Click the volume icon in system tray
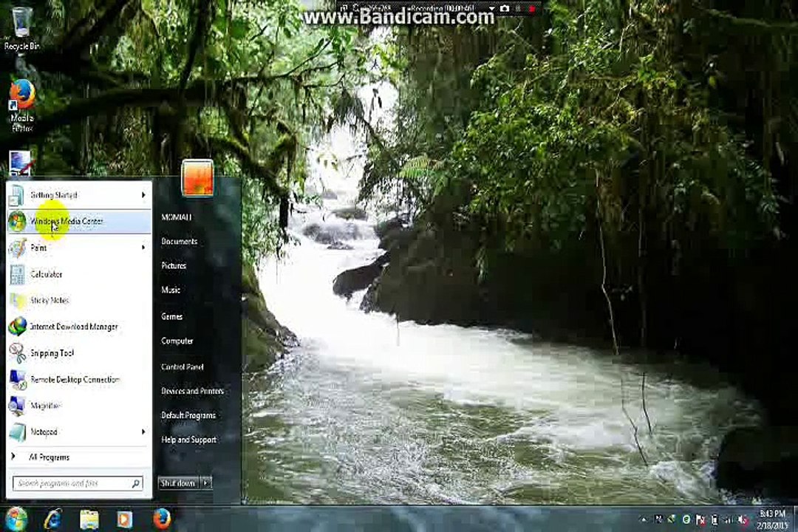This screenshot has width=798, height=532. (x=743, y=519)
